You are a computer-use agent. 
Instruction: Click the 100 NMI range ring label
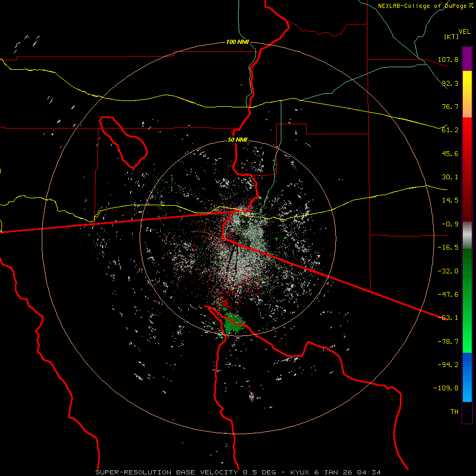(237, 42)
